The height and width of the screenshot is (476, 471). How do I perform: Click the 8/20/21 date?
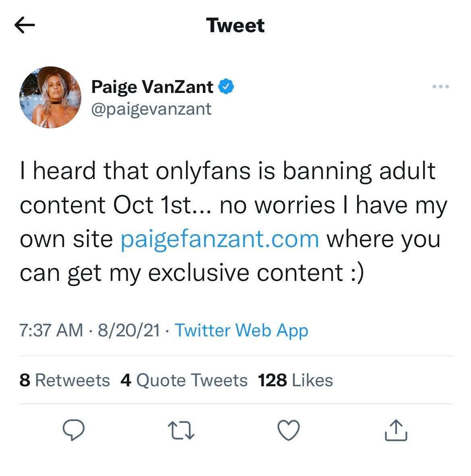[128, 330]
